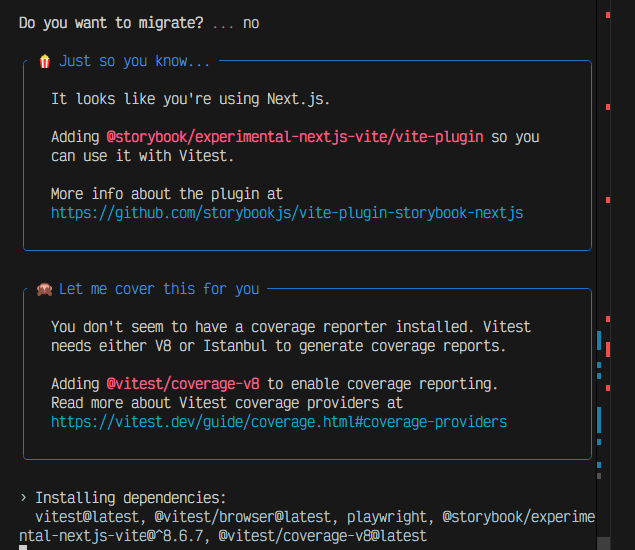Click the "no" answer after the migrate prompt

[251, 23]
